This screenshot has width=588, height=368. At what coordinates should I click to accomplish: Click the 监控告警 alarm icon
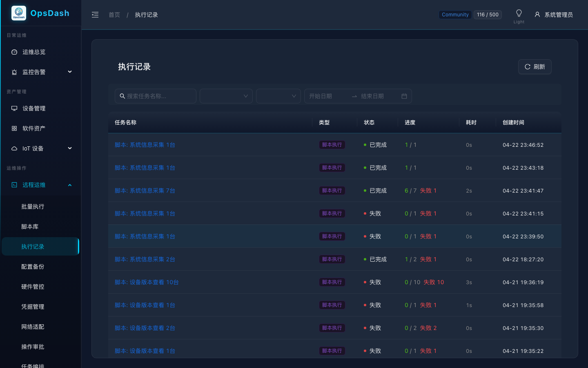[14, 72]
